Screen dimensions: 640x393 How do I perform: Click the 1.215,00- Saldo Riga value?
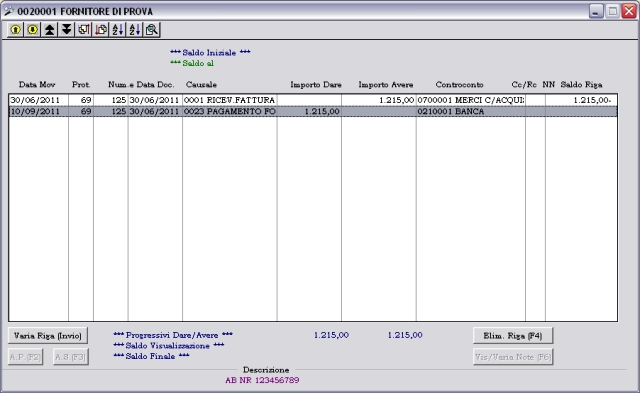click(x=592, y=100)
